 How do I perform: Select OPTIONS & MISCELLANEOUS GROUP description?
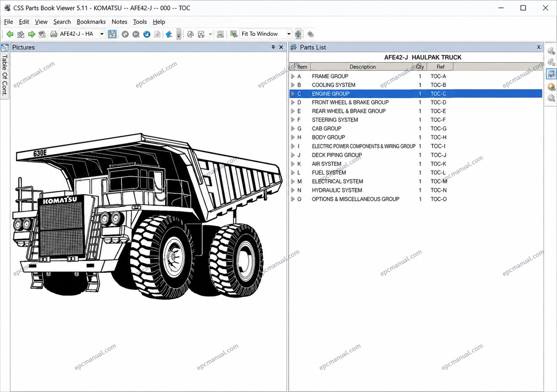[x=356, y=199]
